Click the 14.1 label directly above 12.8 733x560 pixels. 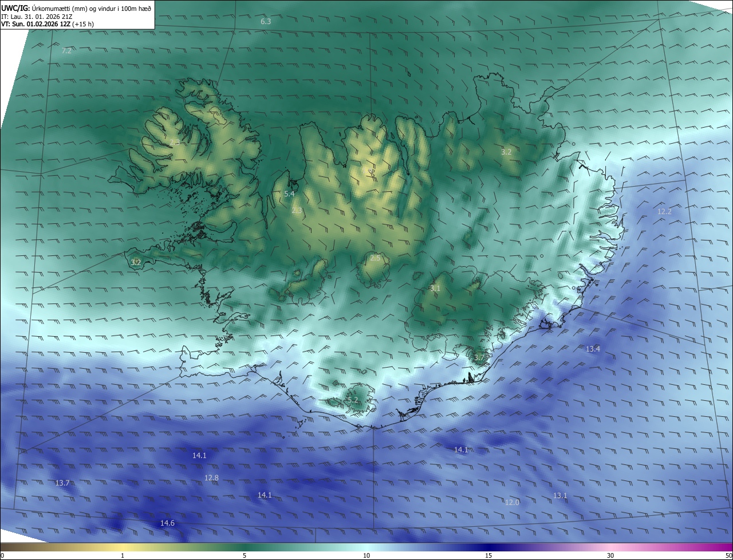point(199,456)
